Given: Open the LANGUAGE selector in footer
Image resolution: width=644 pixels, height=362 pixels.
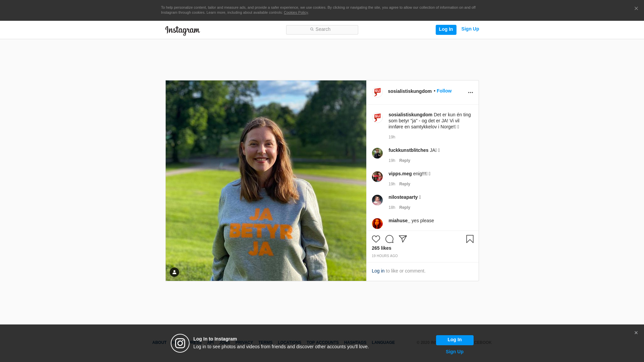Looking at the screenshot, I should point(383,343).
